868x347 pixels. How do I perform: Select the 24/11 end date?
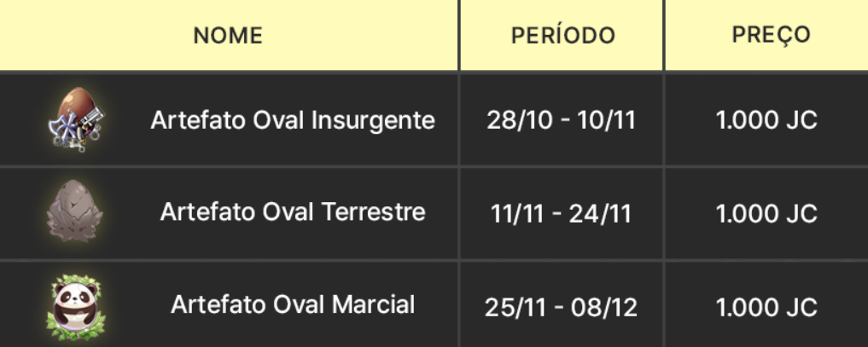coord(604,213)
